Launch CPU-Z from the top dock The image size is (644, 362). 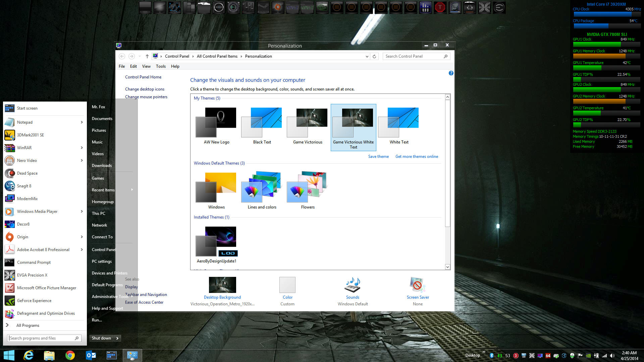292,7
